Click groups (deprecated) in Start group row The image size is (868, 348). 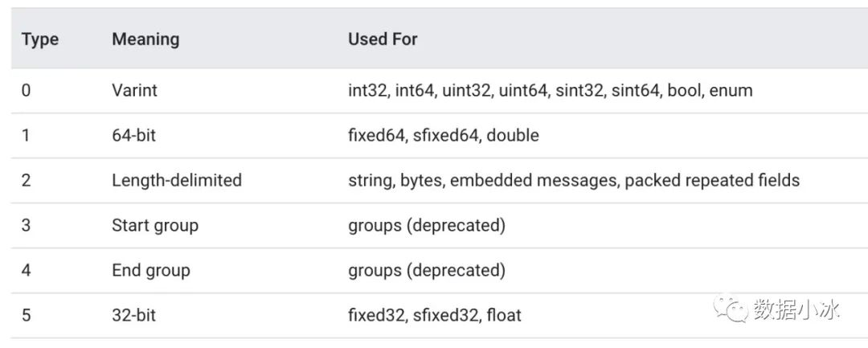[x=427, y=225]
